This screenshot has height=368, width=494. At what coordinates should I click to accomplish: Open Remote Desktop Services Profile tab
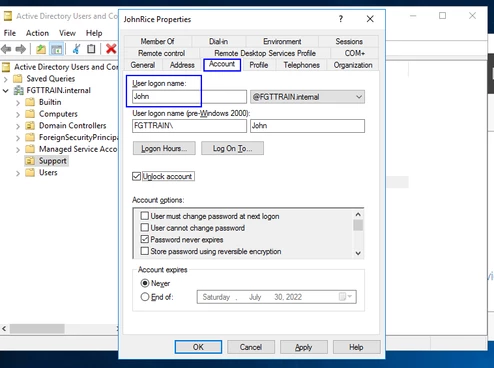[265, 53]
